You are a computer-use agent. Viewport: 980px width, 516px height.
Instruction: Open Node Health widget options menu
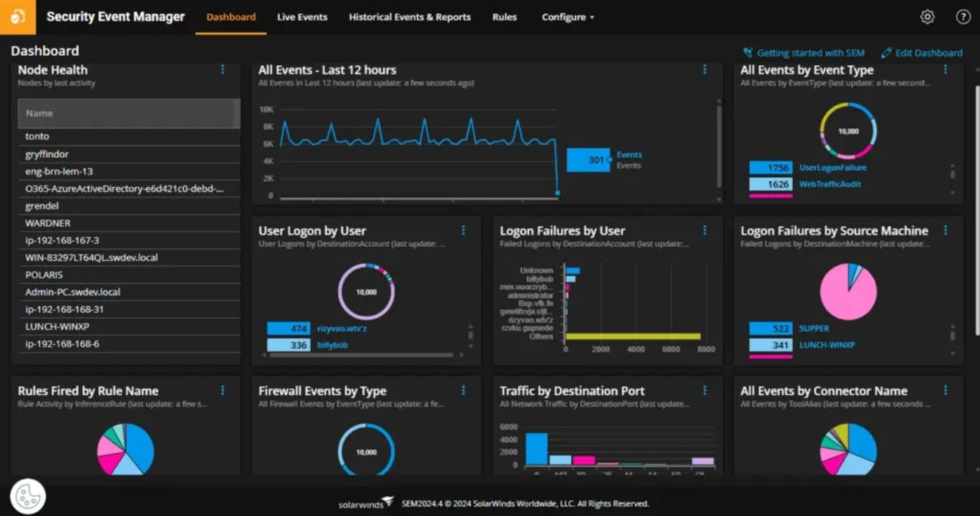tap(223, 70)
